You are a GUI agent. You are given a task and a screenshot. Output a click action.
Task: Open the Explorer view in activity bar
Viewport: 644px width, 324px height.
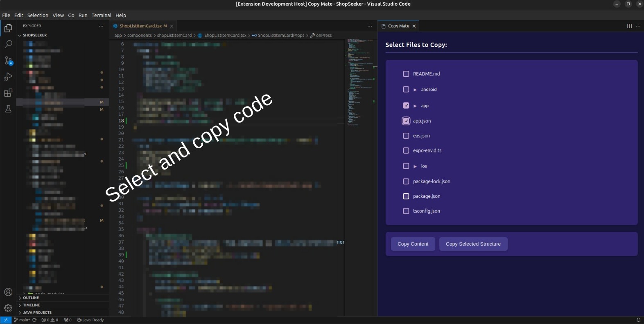[x=8, y=28]
